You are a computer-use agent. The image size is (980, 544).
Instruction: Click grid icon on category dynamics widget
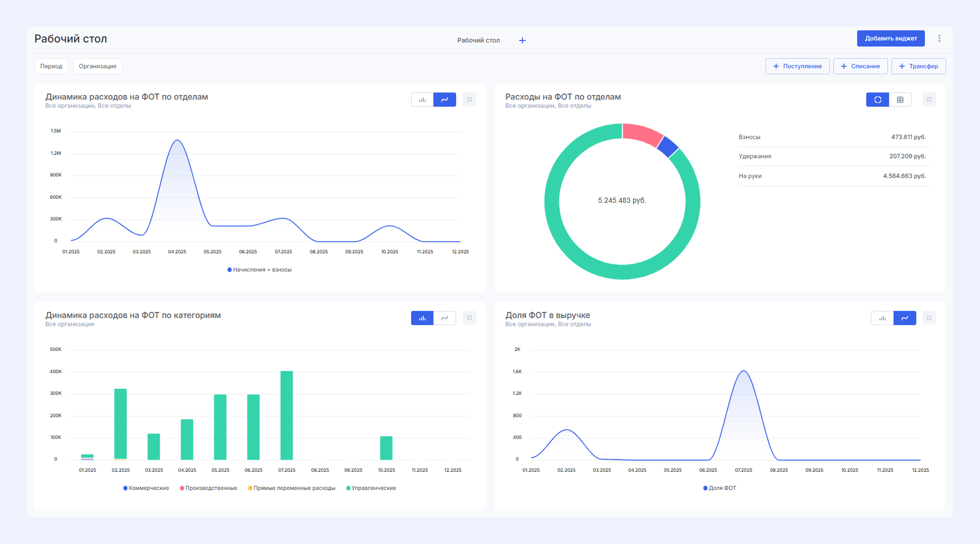click(x=469, y=318)
